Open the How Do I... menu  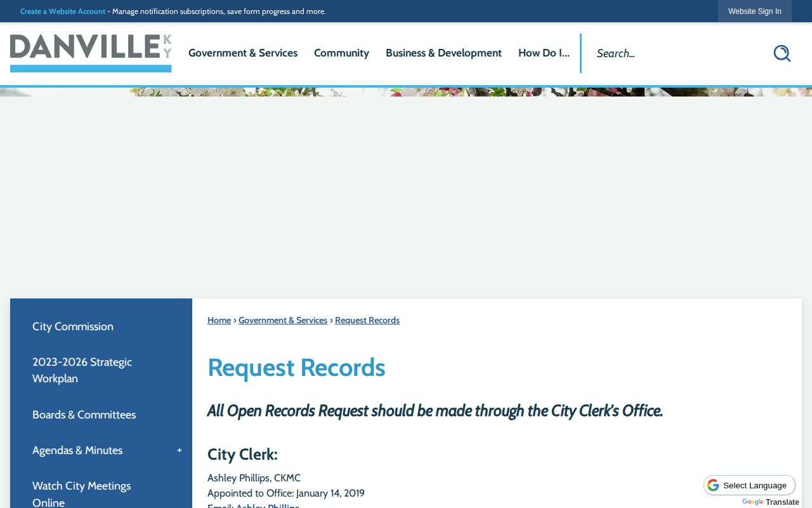click(x=544, y=53)
